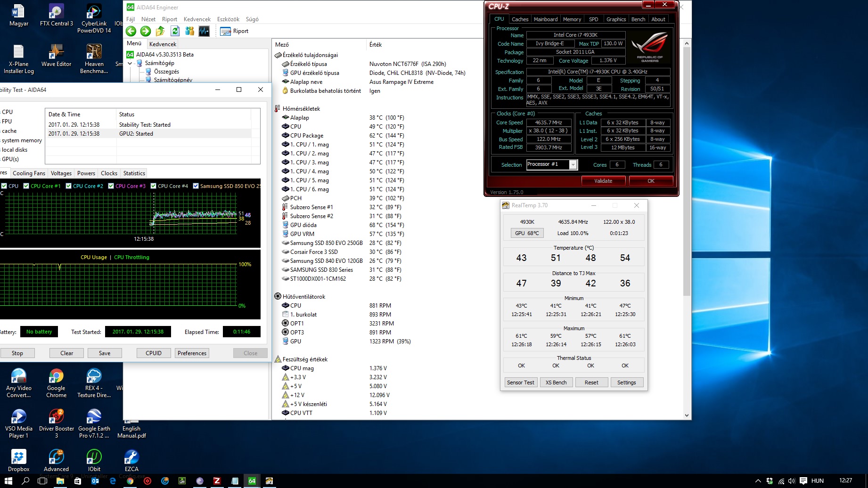
Task: Go back with AIDA64 green left arrow
Action: click(131, 31)
